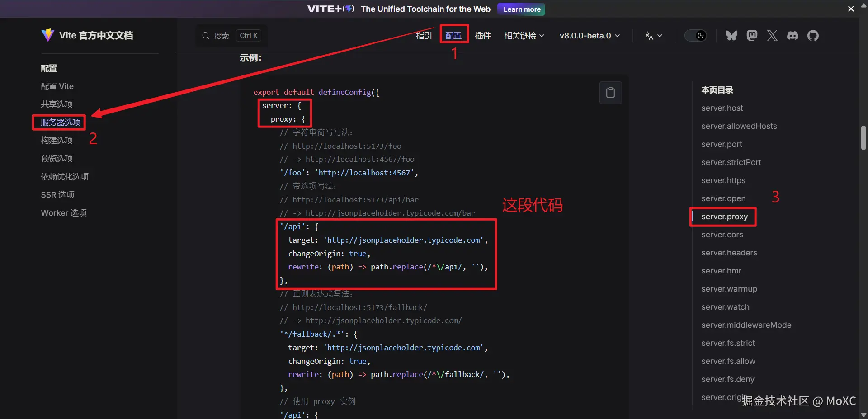Open the Bluesky social link icon
The height and width of the screenshot is (419, 868).
click(731, 36)
